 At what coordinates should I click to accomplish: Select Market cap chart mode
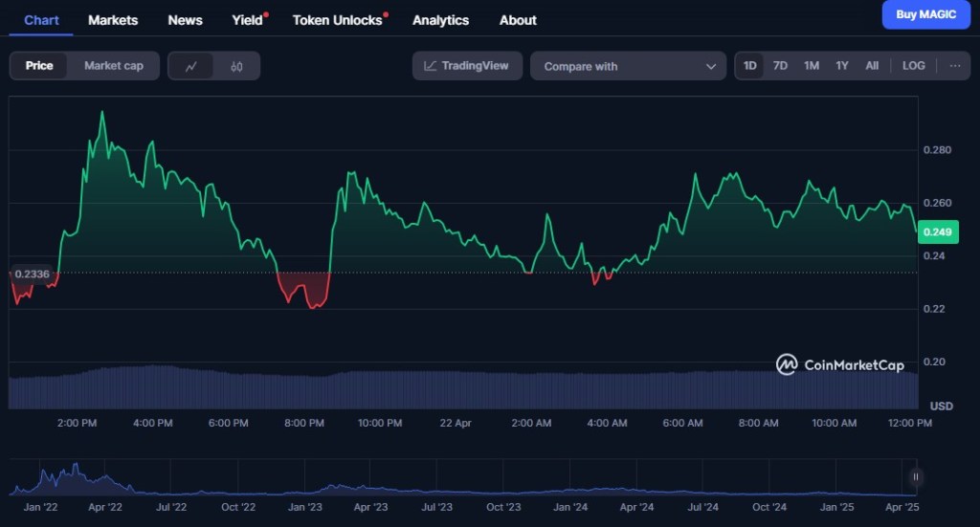point(114,66)
